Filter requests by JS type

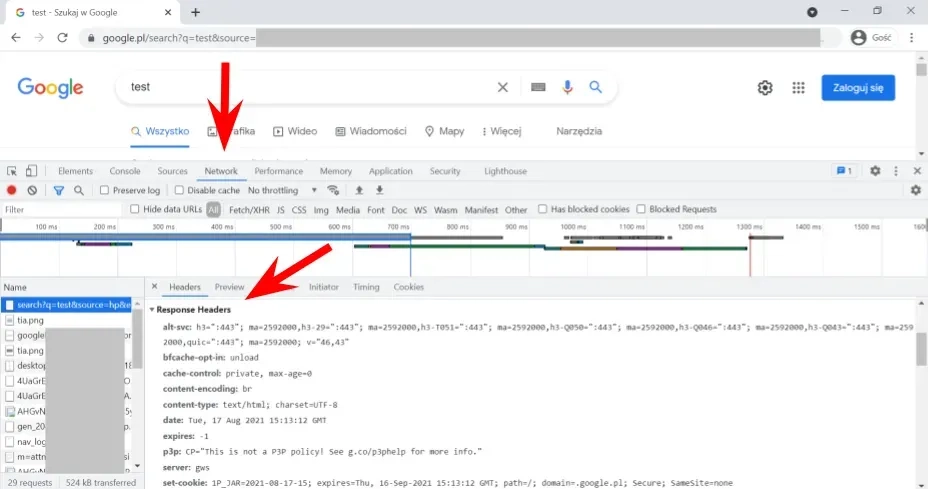coord(280,210)
